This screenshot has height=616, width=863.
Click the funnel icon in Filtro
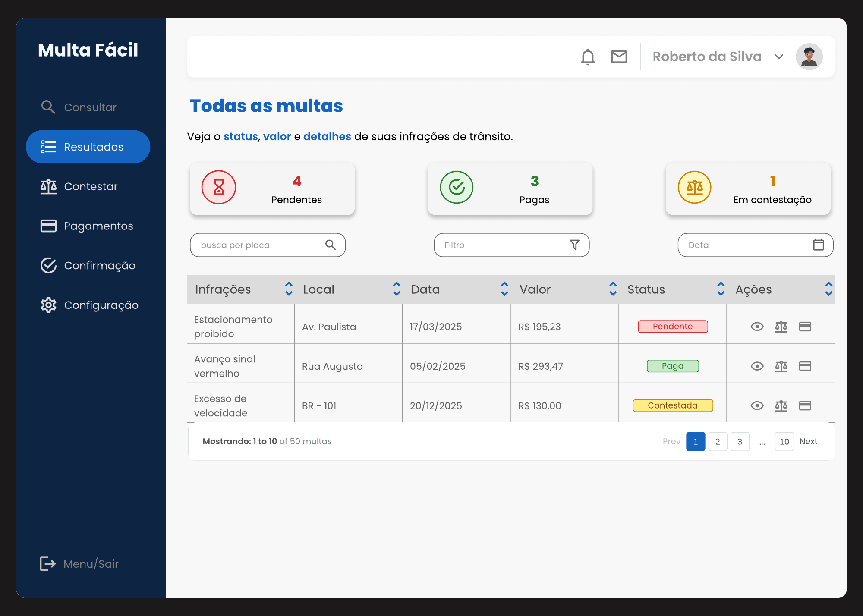click(574, 245)
